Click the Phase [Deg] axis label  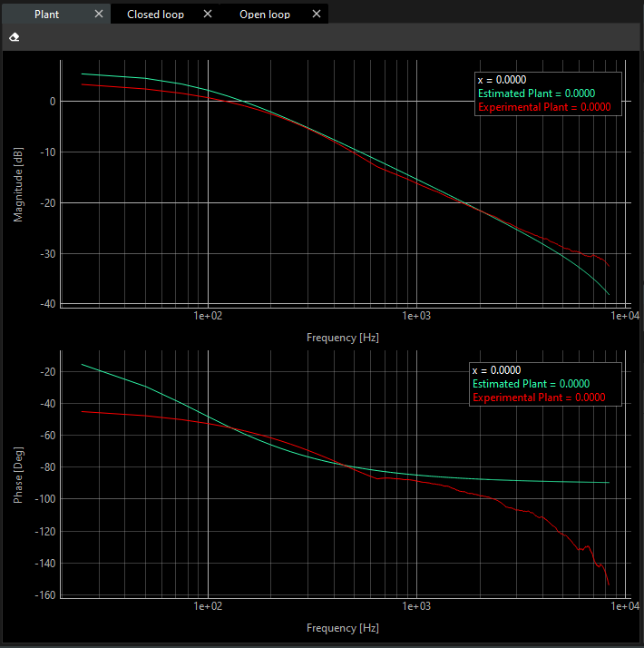(x=18, y=475)
